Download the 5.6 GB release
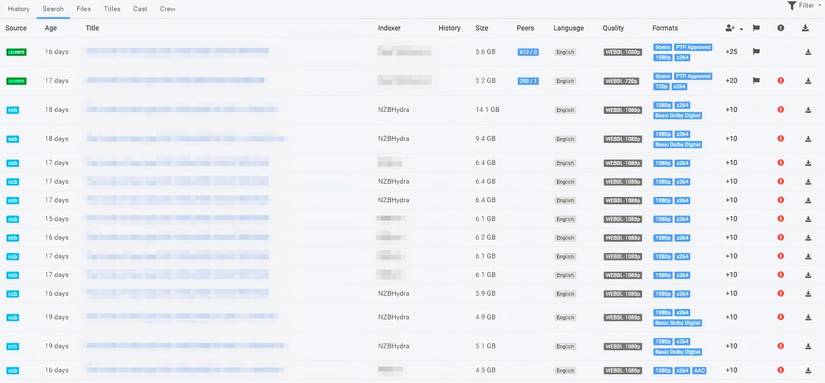Image resolution: width=825 pixels, height=383 pixels. tap(808, 52)
